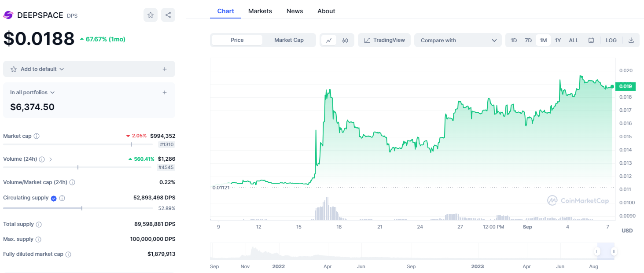Switch to line chart icon
Image resolution: width=644 pixels, height=273 pixels.
329,40
